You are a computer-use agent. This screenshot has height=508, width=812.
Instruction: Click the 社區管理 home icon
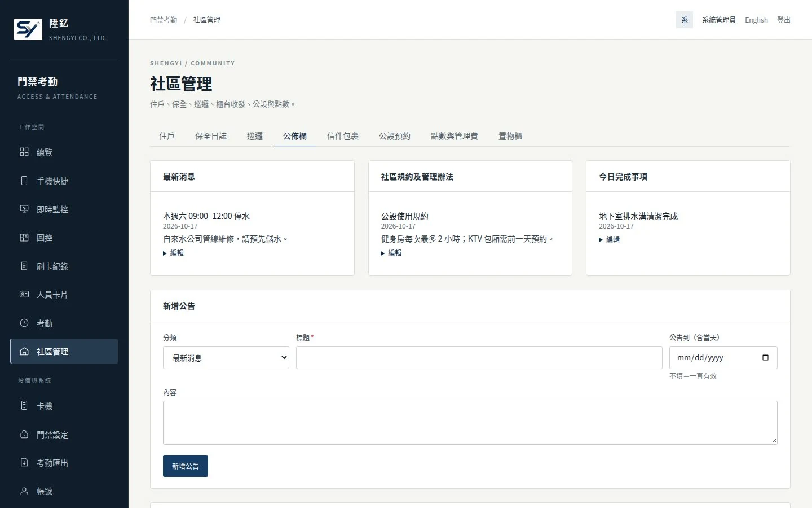point(24,351)
